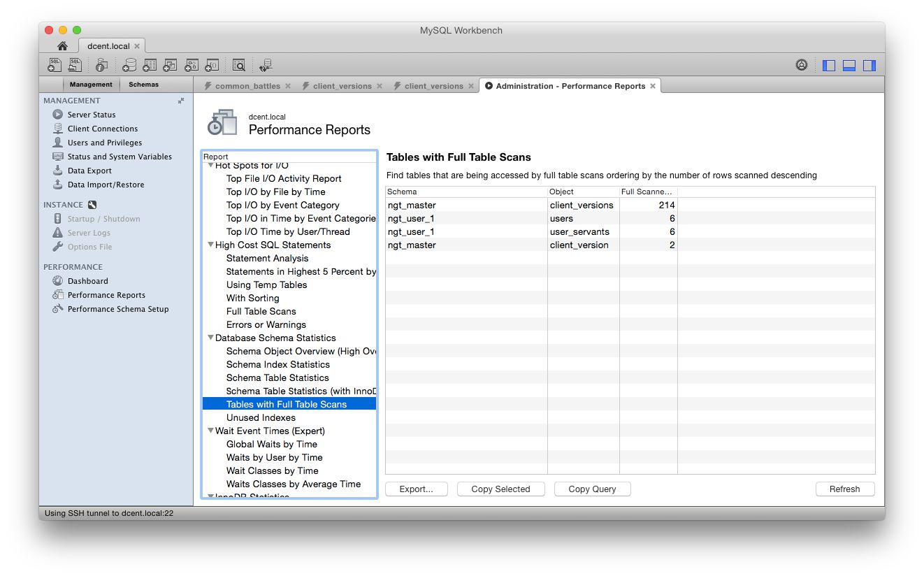
Task: Go to the Home screen icon
Action: [62, 46]
